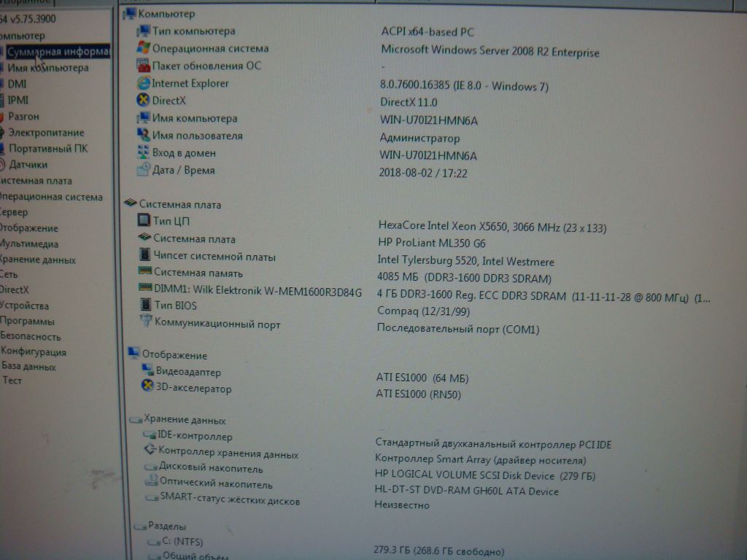Select Хранение данных category in sidebar
The image size is (747, 560).
(x=38, y=260)
